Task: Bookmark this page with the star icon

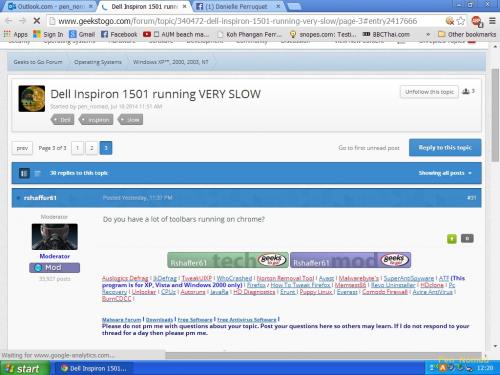Action: tap(461, 21)
